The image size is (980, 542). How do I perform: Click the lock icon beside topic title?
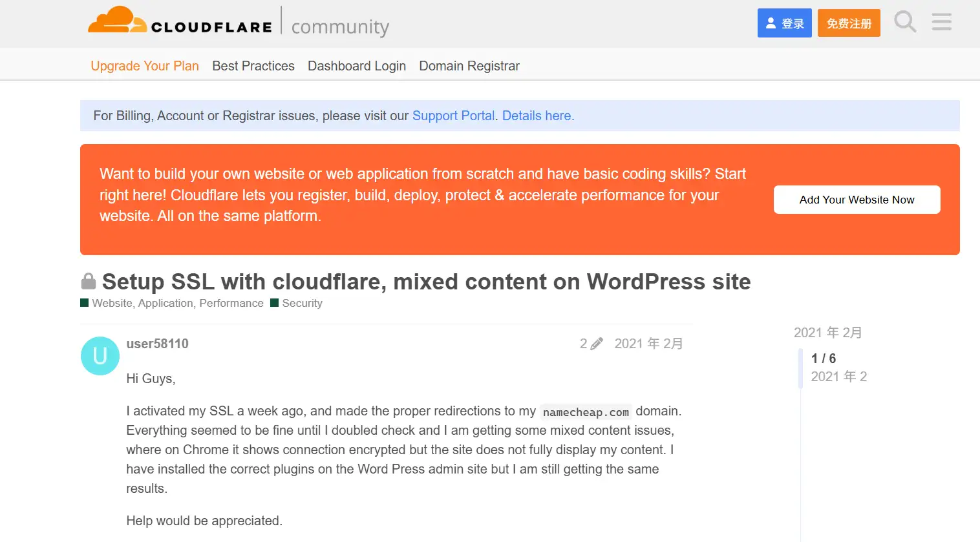point(89,282)
